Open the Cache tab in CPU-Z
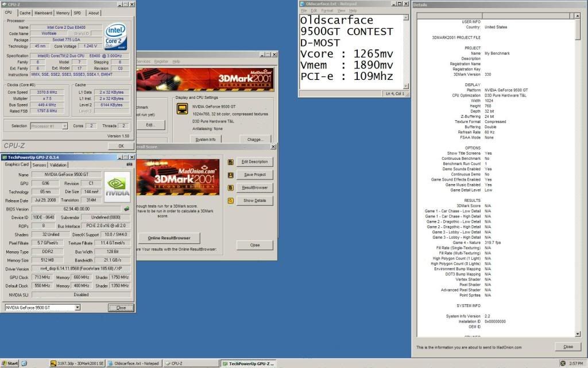Screen dimensions: 588x368 pyautogui.click(x=25, y=13)
